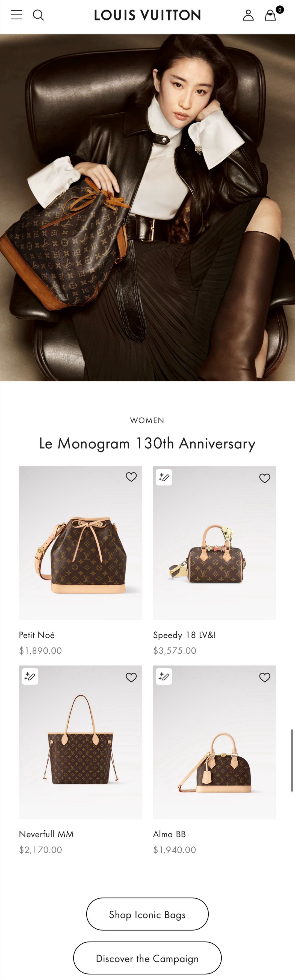The height and width of the screenshot is (980, 295).
Task: Open personalization icon on Neverfull MM
Action: coord(30,676)
